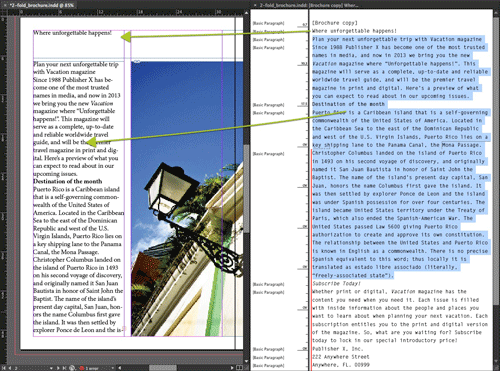Open the page number dropdown

click(51, 368)
